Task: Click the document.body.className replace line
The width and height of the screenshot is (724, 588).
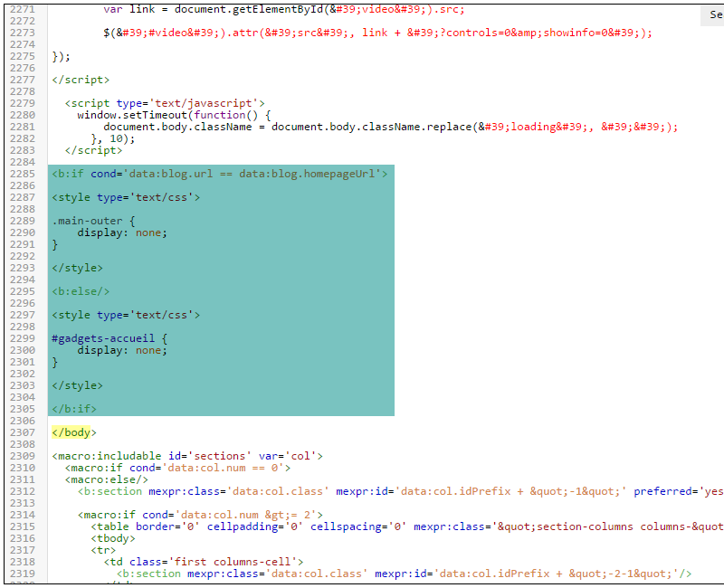Action: tap(391, 127)
